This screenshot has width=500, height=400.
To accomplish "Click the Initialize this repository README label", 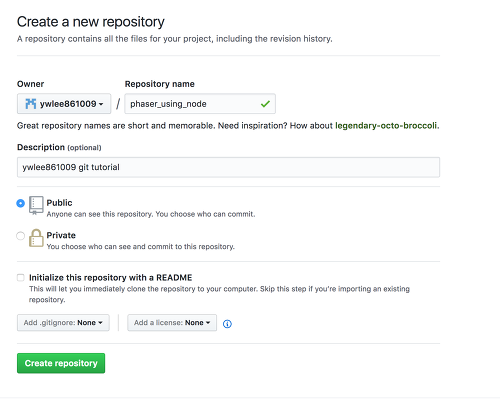I will coord(111,278).
